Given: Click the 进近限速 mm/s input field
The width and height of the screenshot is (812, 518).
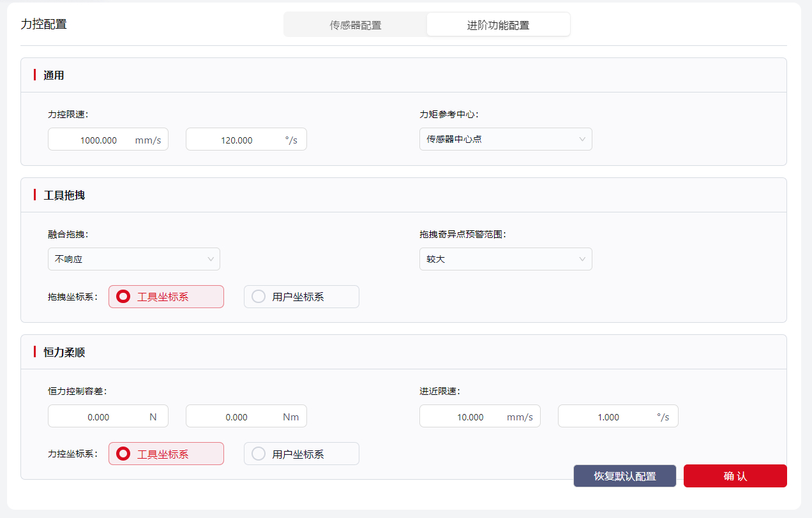Looking at the screenshot, I should coord(470,417).
